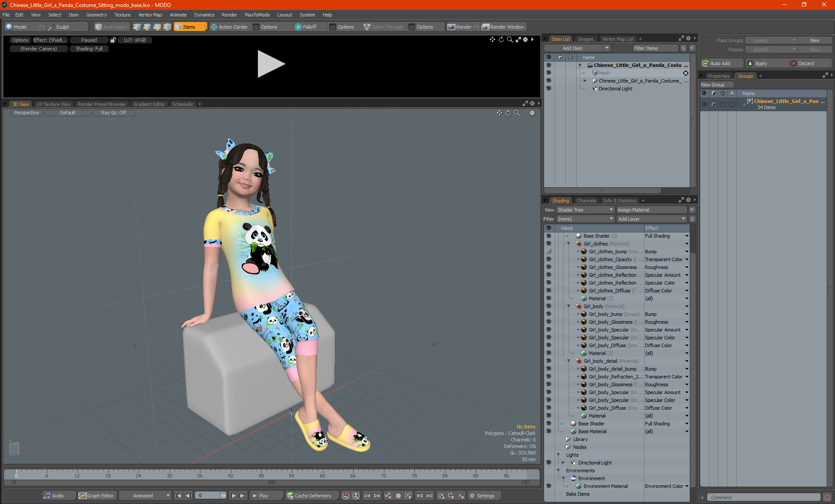The height and width of the screenshot is (504, 835).
Task: Select Polygons selection mode cube icon
Action: coord(157,27)
